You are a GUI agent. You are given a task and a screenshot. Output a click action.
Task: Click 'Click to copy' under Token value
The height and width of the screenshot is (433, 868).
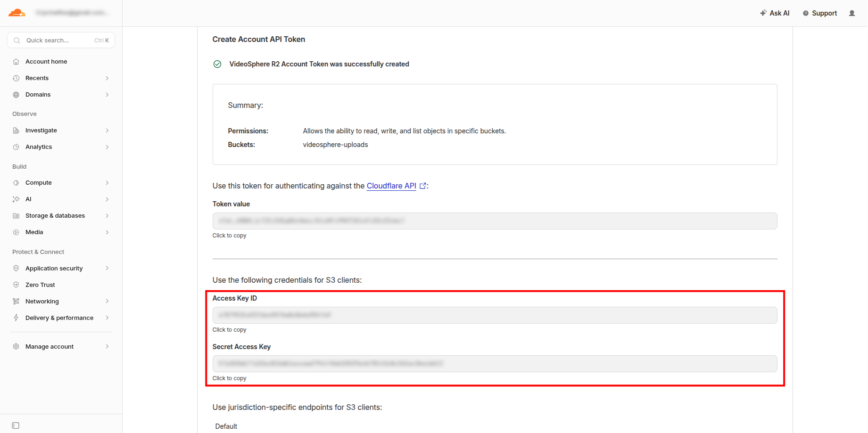pyautogui.click(x=229, y=236)
